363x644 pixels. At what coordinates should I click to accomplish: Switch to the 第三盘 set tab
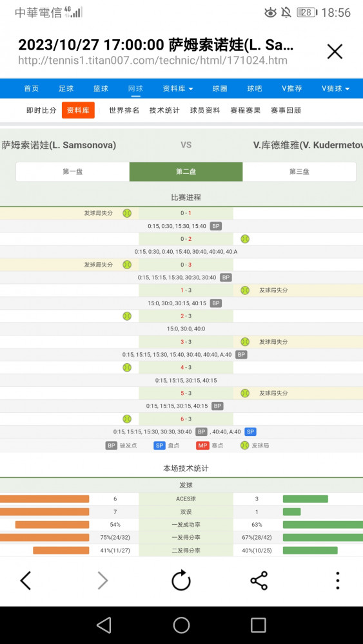tap(299, 172)
